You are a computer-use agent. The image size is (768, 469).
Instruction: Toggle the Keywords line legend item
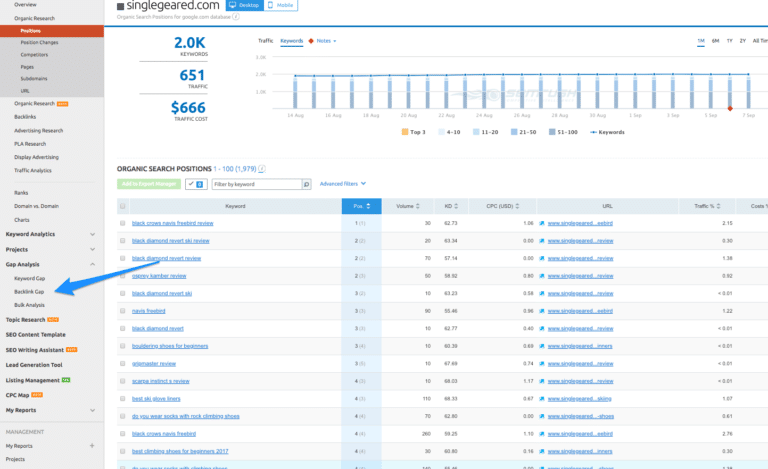(x=607, y=132)
